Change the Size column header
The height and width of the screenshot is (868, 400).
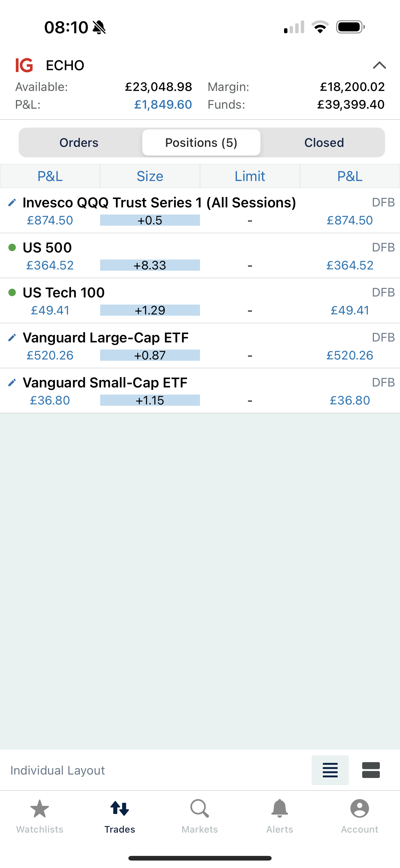pos(150,176)
